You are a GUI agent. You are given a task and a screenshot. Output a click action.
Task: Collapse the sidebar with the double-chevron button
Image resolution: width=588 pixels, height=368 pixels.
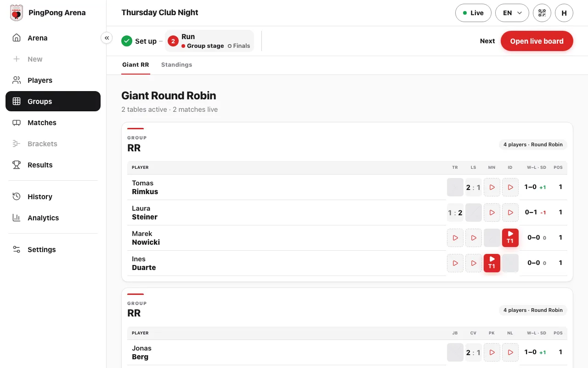coord(107,38)
